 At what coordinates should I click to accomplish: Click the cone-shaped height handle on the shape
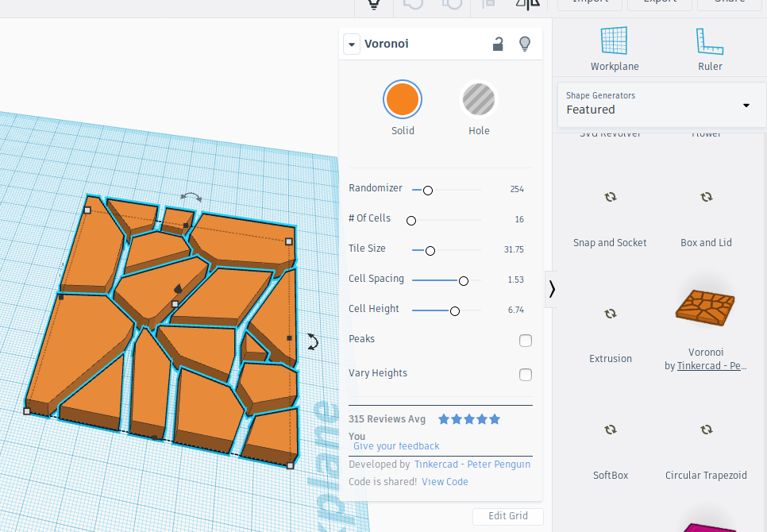pyautogui.click(x=179, y=288)
